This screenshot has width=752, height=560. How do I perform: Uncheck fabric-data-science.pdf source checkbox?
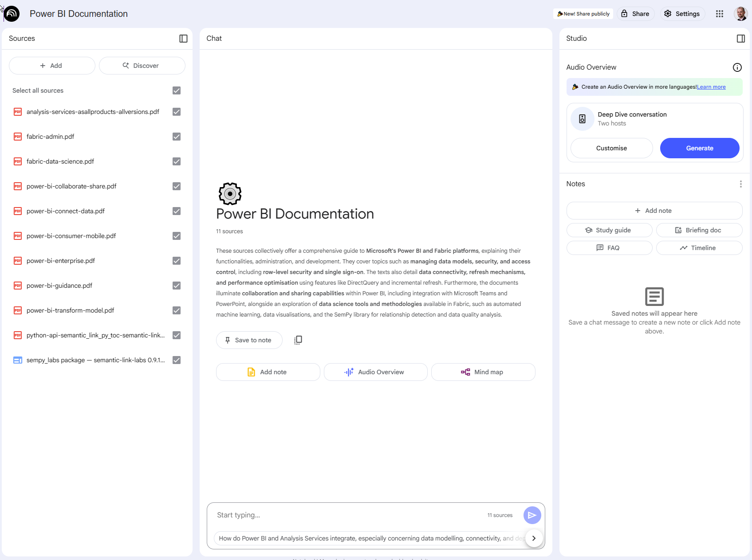pyautogui.click(x=177, y=161)
